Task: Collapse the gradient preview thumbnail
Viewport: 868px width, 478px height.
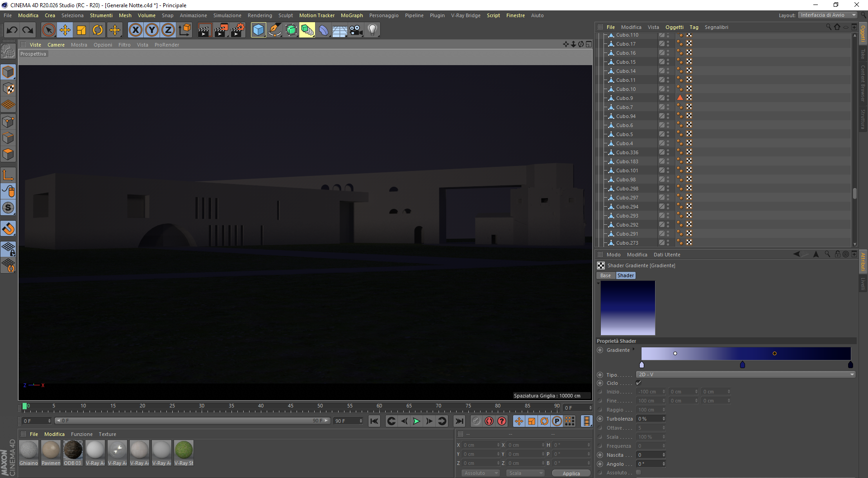Action: click(599, 283)
